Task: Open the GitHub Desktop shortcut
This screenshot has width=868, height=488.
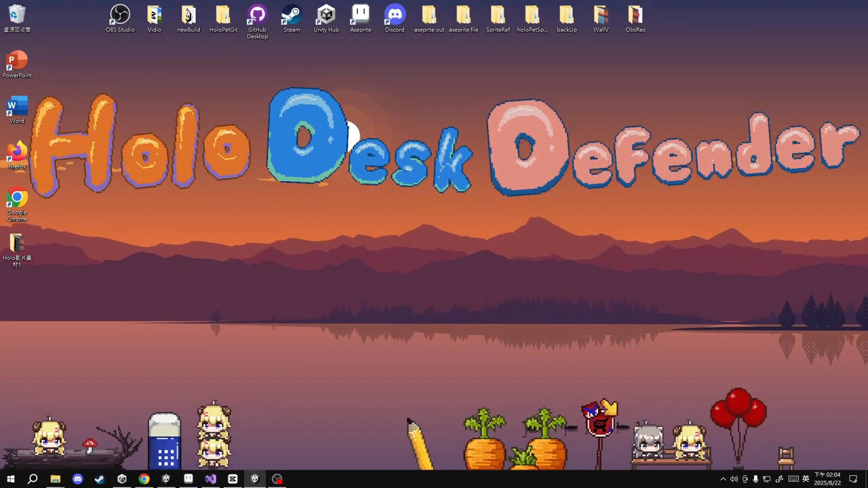Action: [257, 22]
